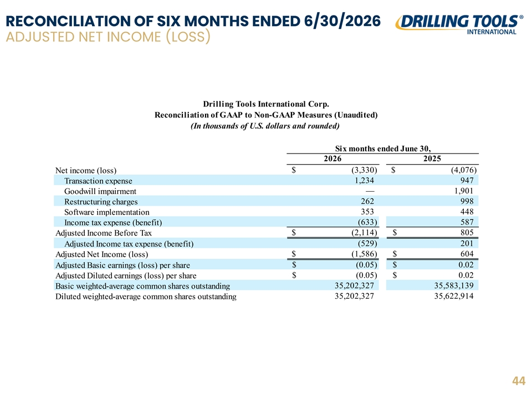The image size is (532, 399).
Task: Click header 'Six months ended June 30,'
Action: pyautogui.click(x=383, y=149)
